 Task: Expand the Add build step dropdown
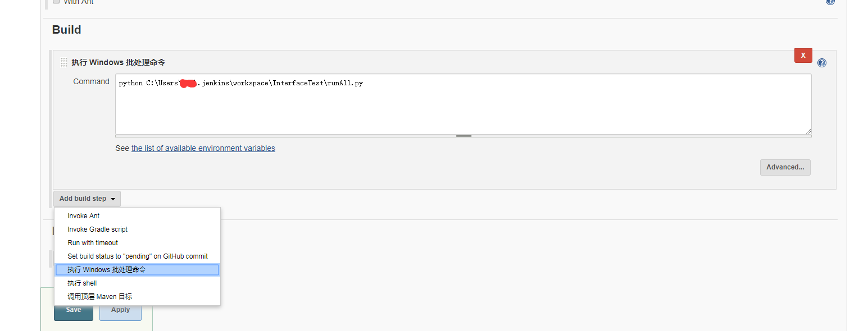tap(87, 199)
